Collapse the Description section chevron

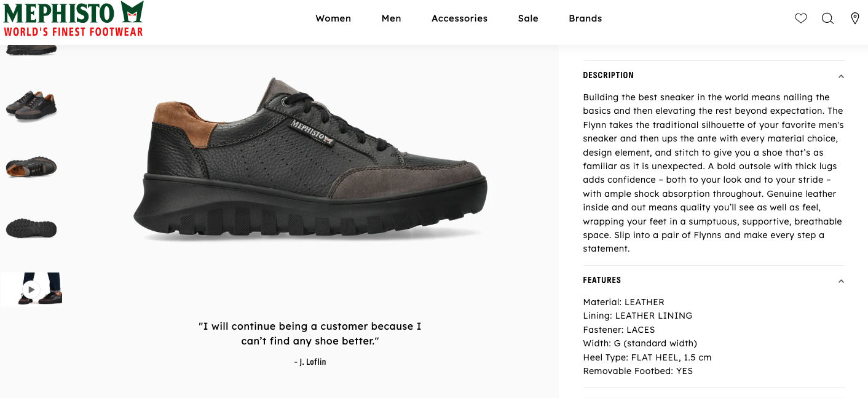841,76
